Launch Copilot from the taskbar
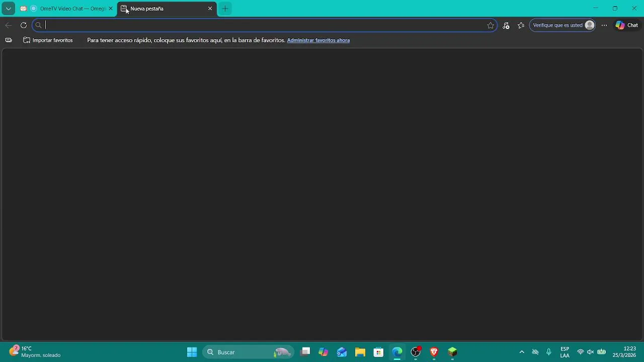Image resolution: width=644 pixels, height=362 pixels. [x=324, y=352]
